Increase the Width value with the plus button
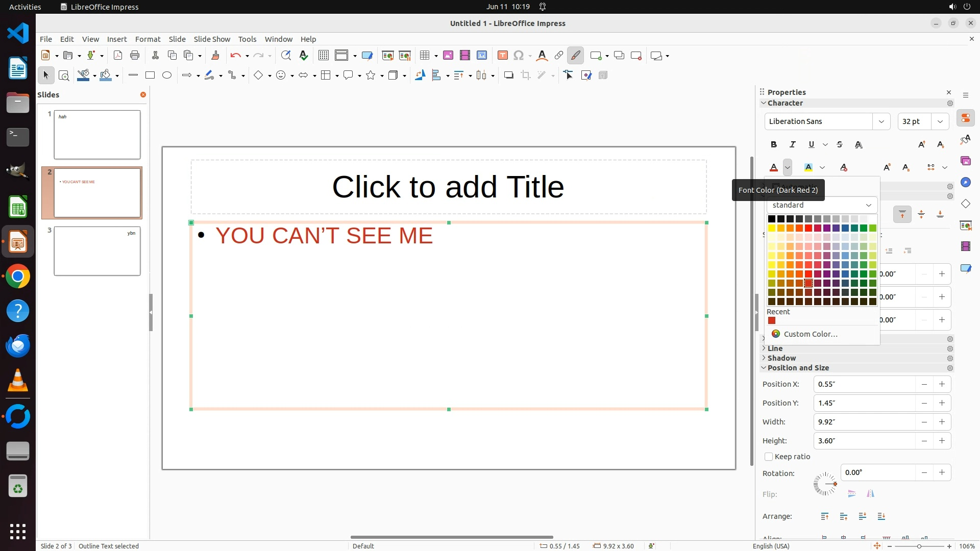This screenshot has height=551, width=980. 942,422
